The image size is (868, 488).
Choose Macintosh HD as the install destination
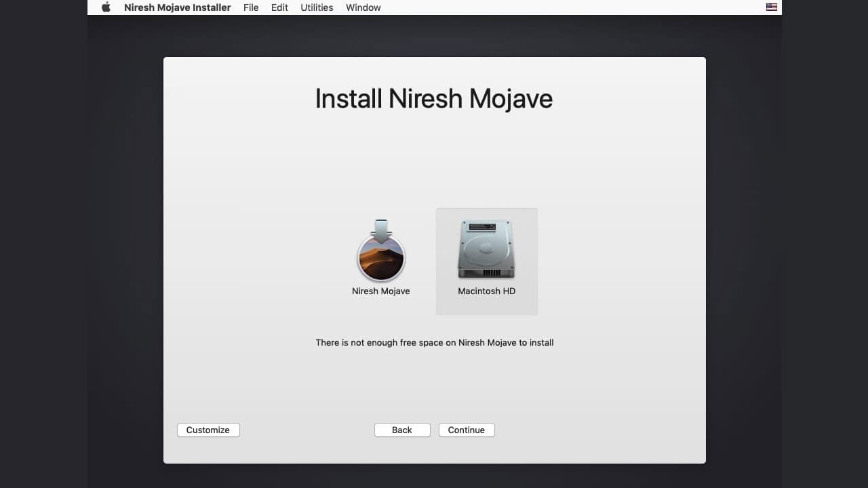[x=486, y=247]
